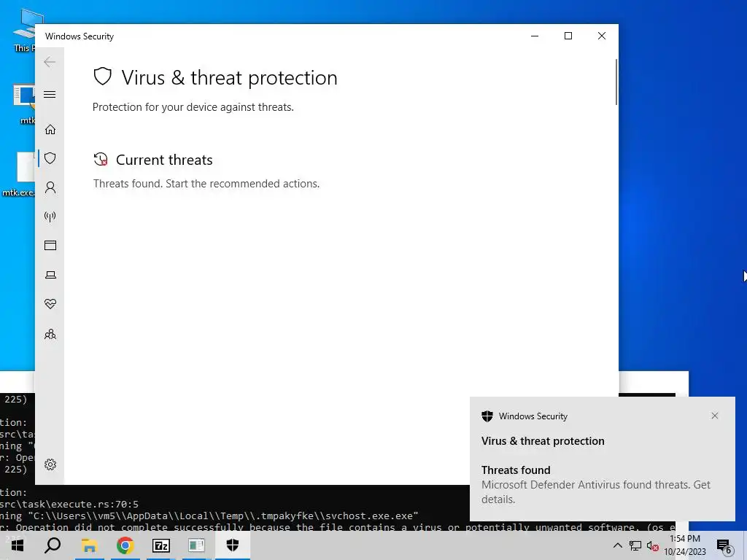The image size is (747, 560).
Task: Click the Windows Security taskbar button
Action: (232, 545)
